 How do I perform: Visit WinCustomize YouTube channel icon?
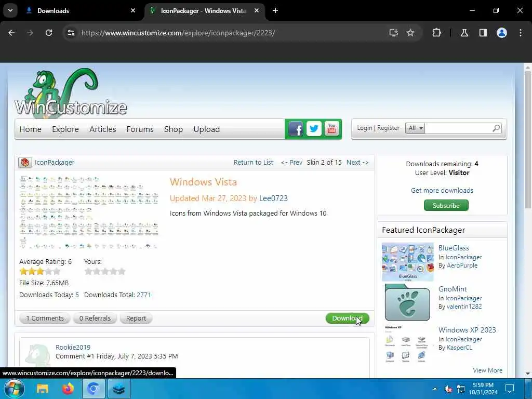point(332,129)
